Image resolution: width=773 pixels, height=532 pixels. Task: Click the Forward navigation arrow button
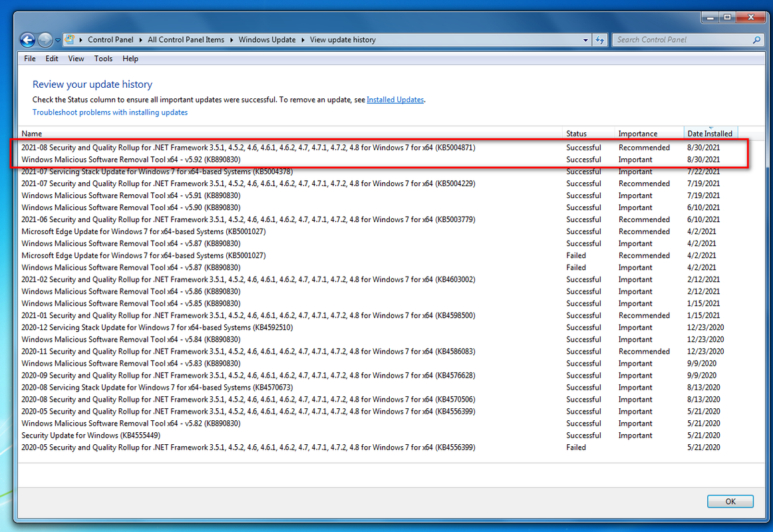coord(45,40)
